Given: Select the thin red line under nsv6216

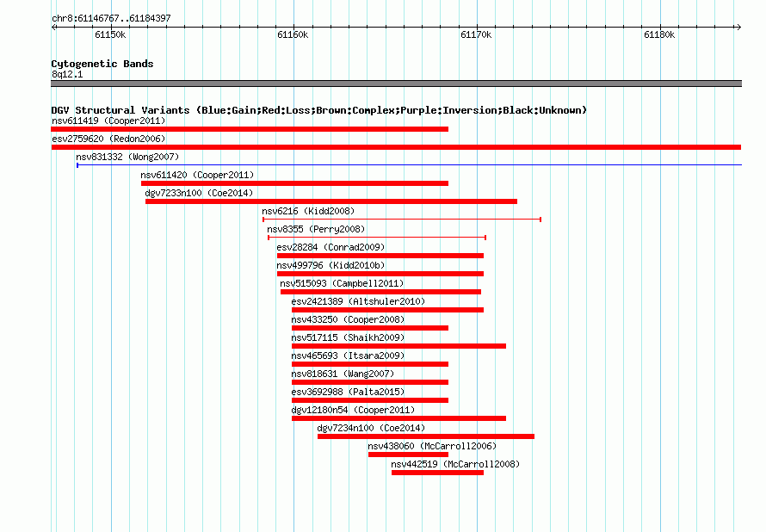Looking at the screenshot, I should click(402, 220).
